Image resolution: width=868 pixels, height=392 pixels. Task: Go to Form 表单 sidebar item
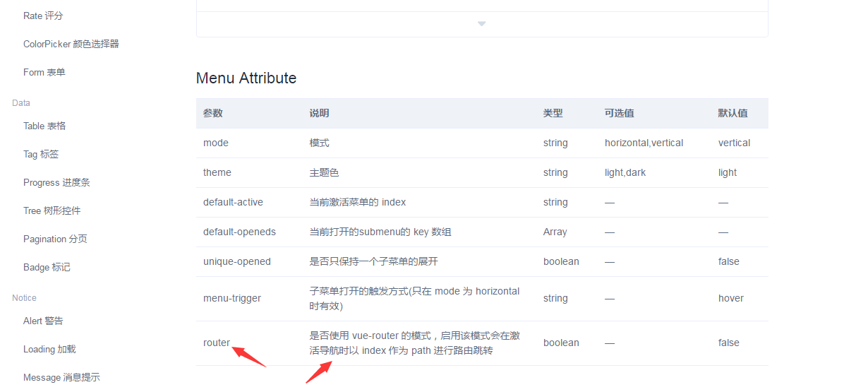[x=44, y=72]
